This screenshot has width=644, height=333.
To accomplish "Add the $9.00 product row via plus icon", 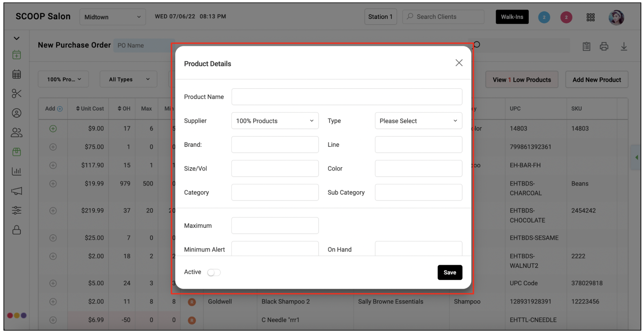I will tap(53, 129).
